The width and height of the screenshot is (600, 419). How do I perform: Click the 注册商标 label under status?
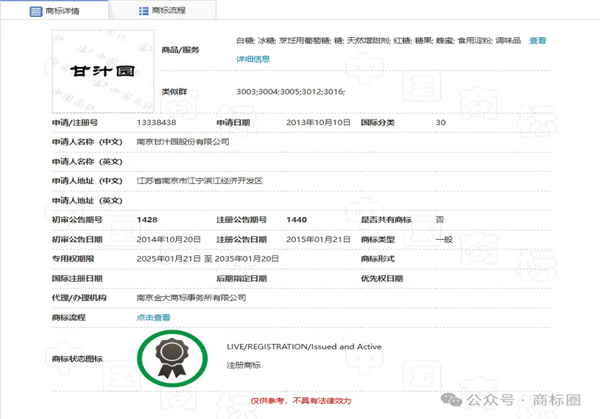tap(244, 367)
